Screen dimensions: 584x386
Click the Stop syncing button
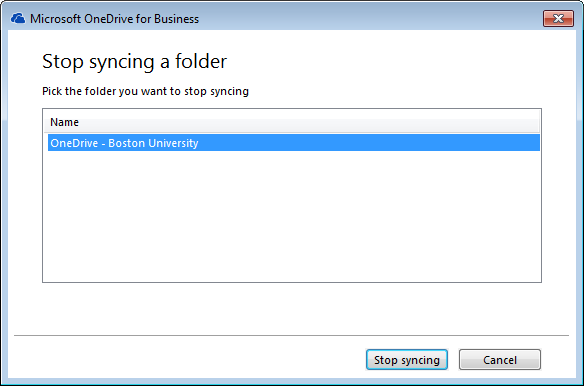point(407,360)
